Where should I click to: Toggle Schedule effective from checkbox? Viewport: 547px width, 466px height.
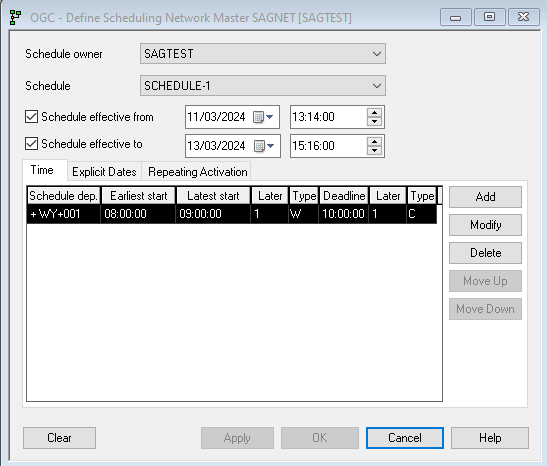click(31, 117)
